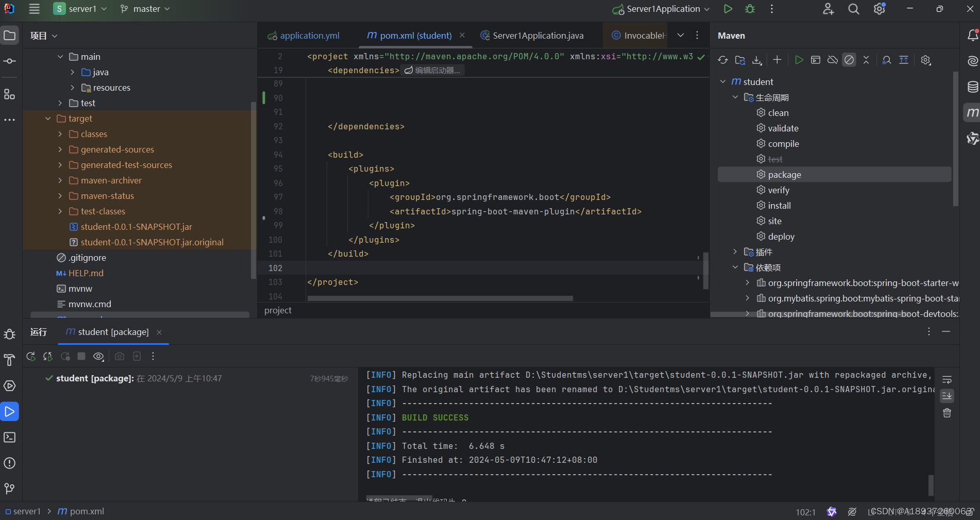
Task: Collapse the target folder in project tree
Action: click(48, 119)
